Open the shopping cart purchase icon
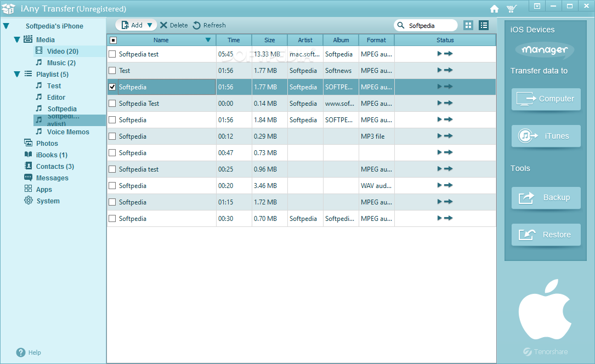 pyautogui.click(x=512, y=9)
